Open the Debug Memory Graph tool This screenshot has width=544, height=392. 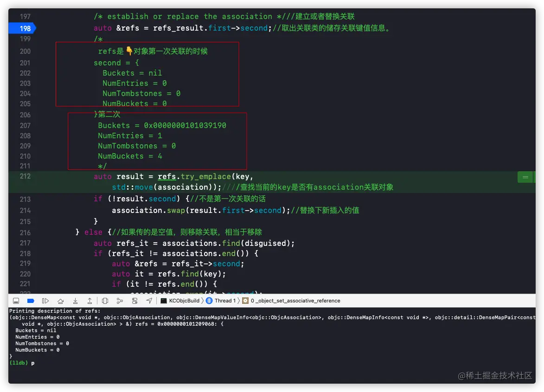coord(120,301)
